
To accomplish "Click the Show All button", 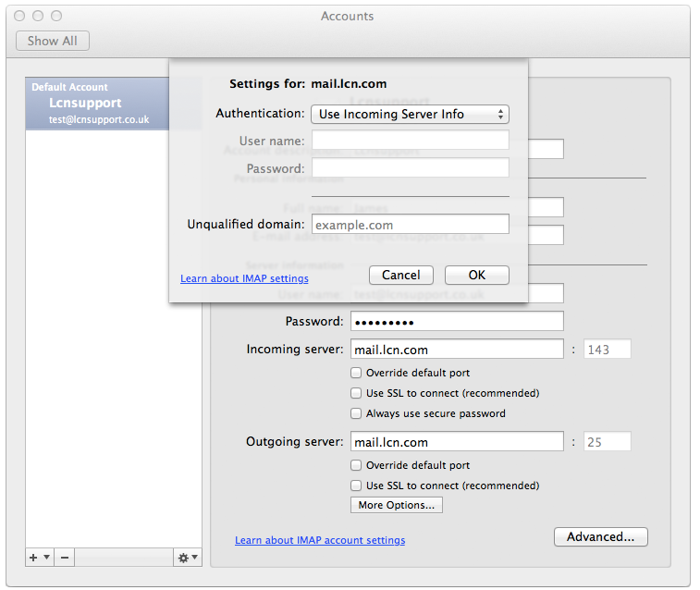I will click(53, 41).
